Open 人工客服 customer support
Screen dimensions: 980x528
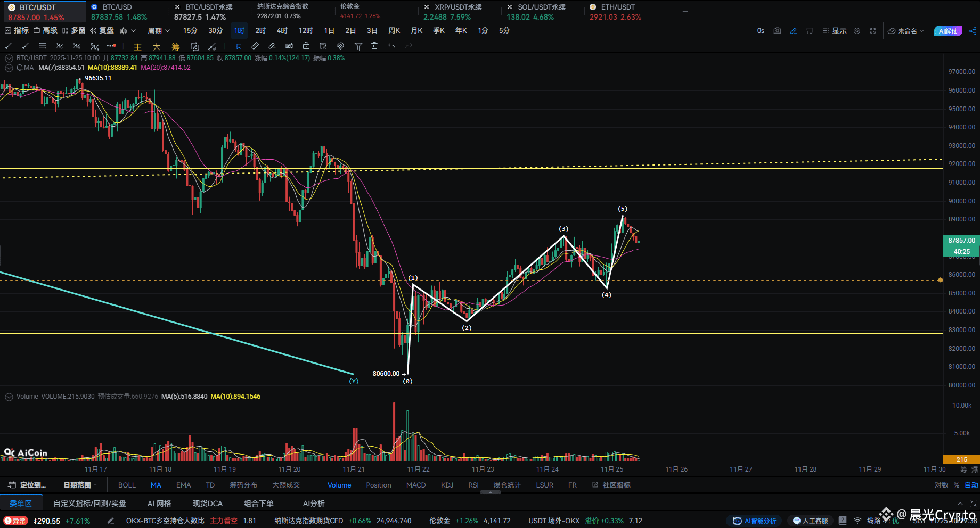811,521
